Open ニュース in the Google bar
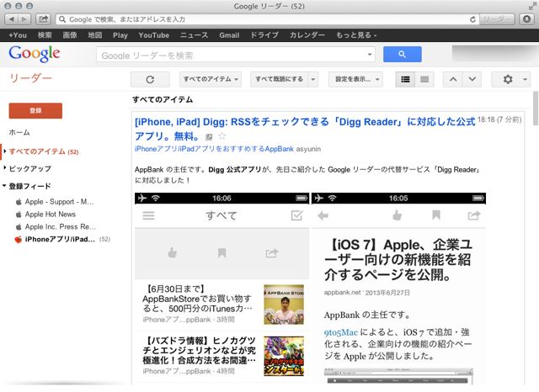Image resolution: width=539 pixels, height=392 pixels. [194, 35]
